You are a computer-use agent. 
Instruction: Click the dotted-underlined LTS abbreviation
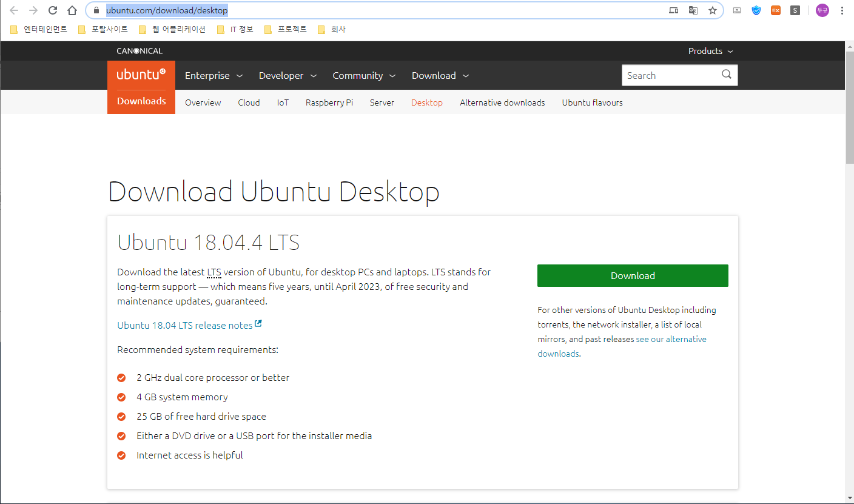click(214, 272)
